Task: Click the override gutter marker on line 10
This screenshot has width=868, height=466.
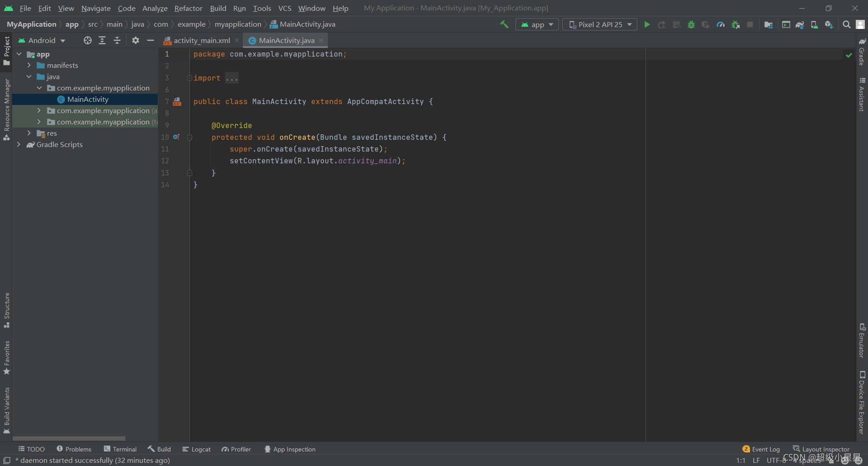Action: [176, 137]
